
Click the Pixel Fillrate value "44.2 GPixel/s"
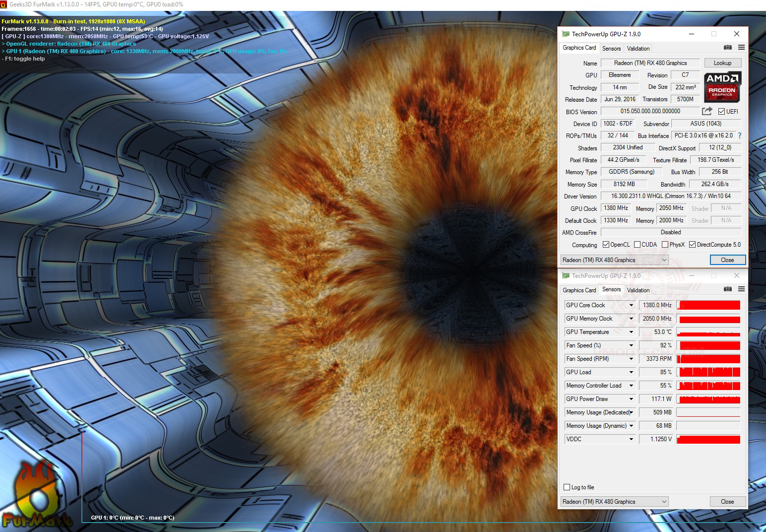(624, 160)
